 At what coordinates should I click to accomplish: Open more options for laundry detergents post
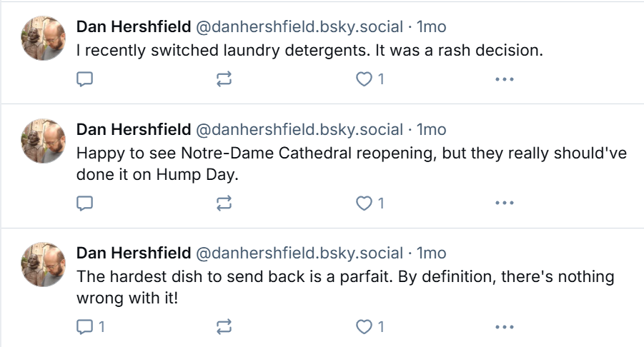click(505, 79)
